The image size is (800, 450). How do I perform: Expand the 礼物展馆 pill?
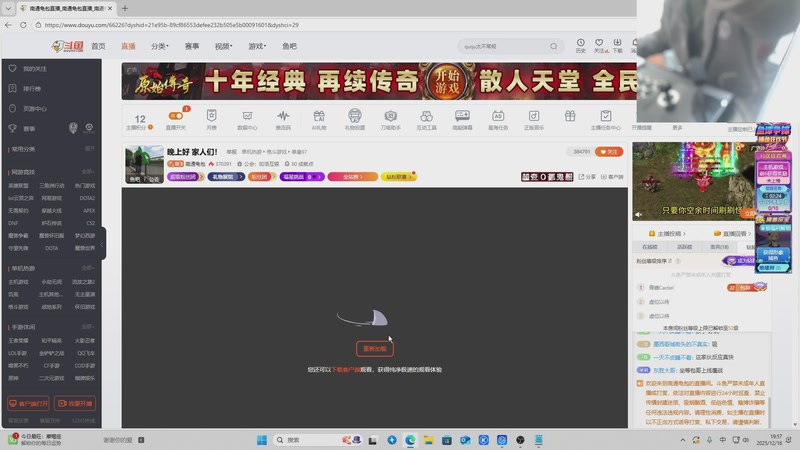(226, 177)
